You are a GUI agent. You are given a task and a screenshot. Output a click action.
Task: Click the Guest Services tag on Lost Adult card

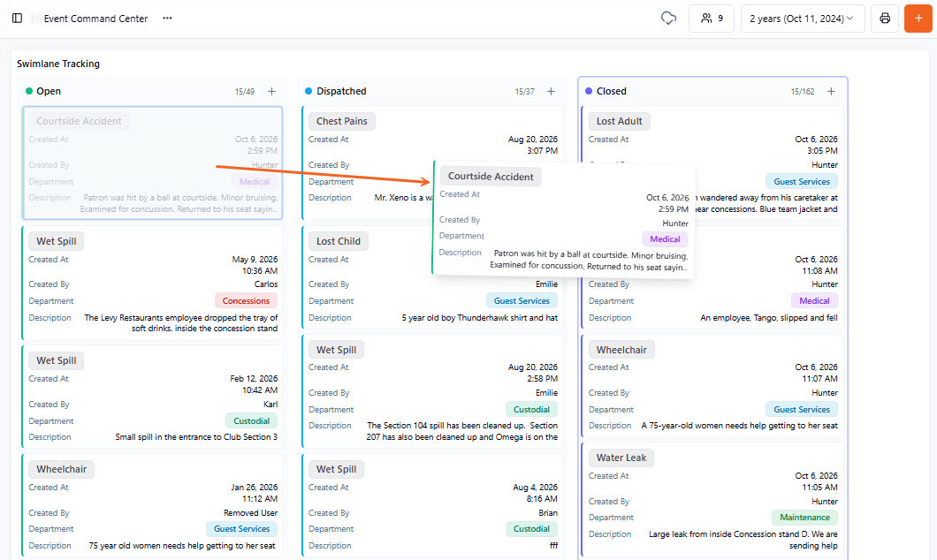[802, 181]
